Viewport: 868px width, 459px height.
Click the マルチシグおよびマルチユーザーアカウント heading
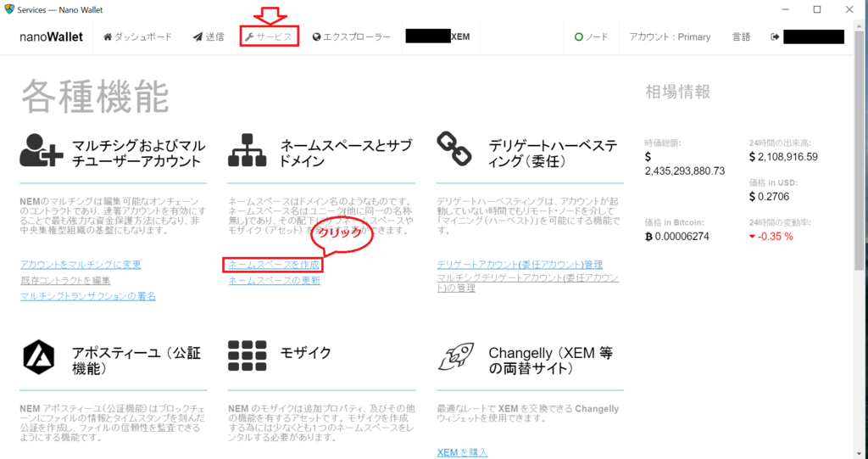[x=138, y=154]
